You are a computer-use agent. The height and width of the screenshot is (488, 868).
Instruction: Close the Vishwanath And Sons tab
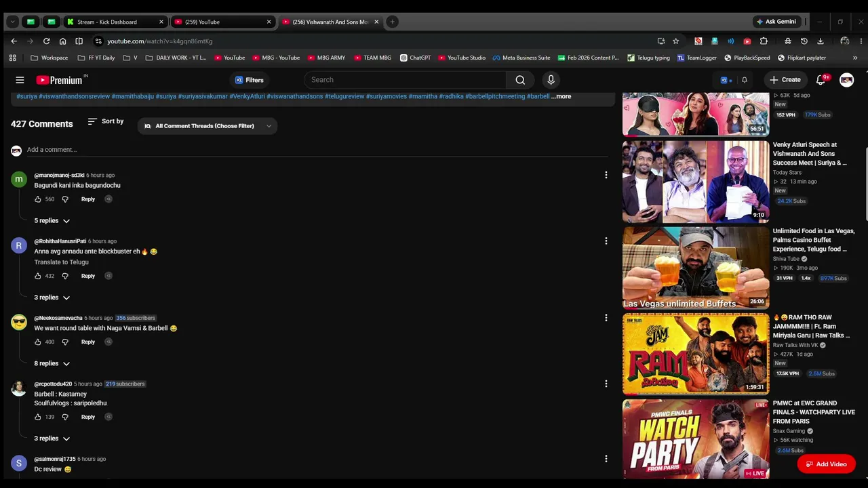coord(376,22)
